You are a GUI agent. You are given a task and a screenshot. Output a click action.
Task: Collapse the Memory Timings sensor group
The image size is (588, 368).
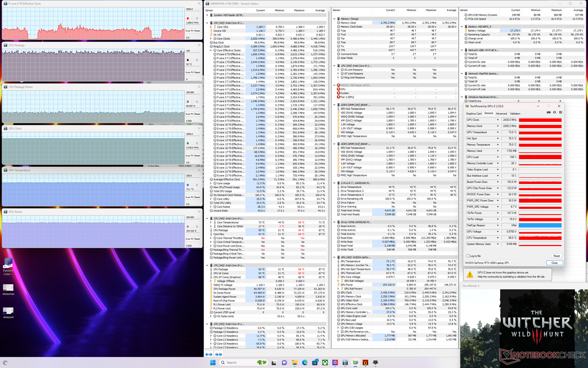click(334, 19)
